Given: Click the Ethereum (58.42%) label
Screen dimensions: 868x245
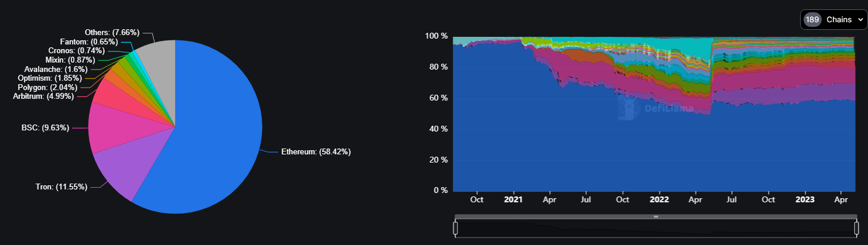Looking at the screenshot, I should tap(316, 152).
